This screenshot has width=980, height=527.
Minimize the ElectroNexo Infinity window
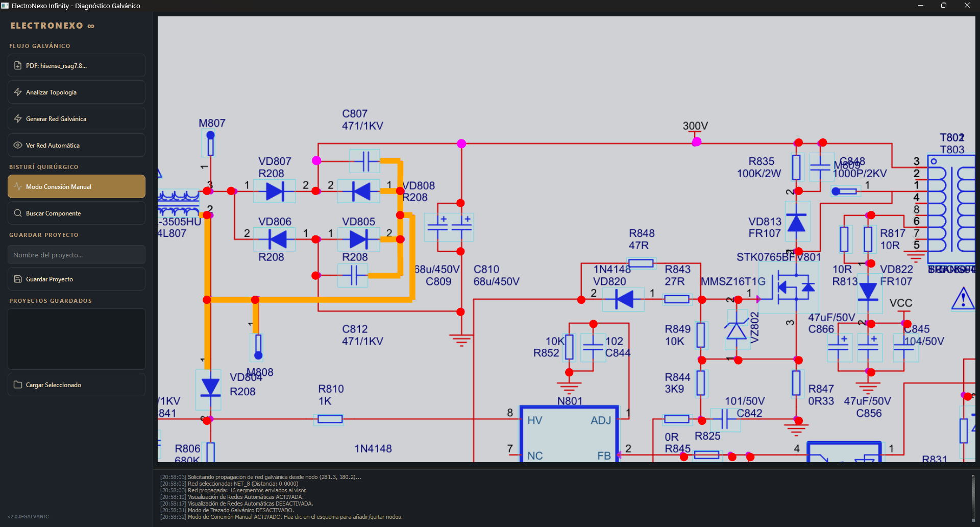(921, 6)
